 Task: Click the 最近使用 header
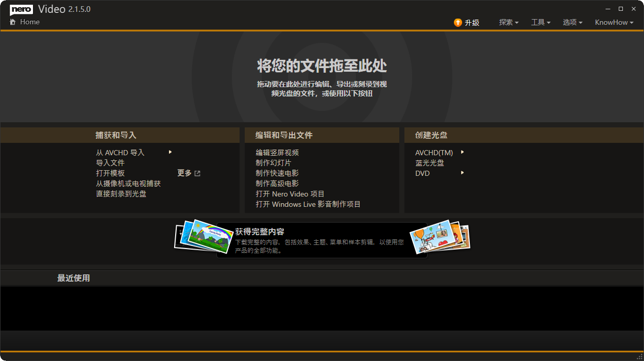tap(74, 278)
